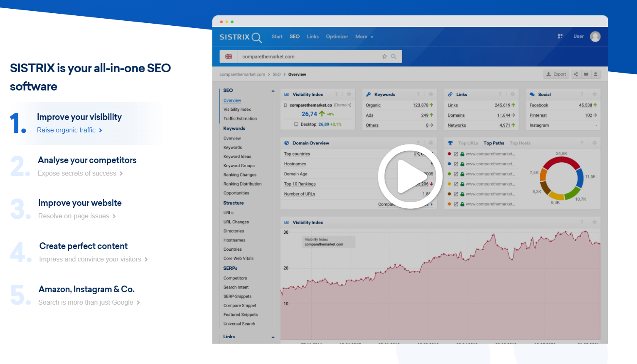
Task: Open Traffic Estimation in the sidebar
Action: click(240, 119)
